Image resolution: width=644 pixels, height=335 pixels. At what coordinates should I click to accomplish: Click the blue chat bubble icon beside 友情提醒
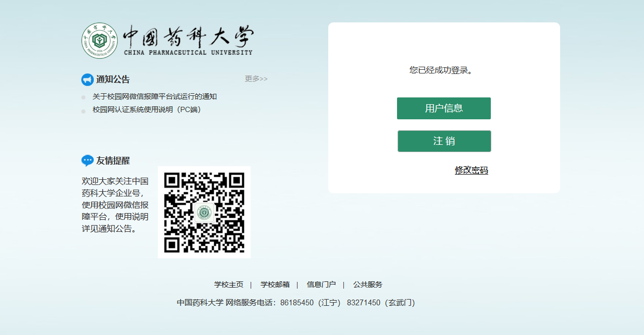[88, 160]
